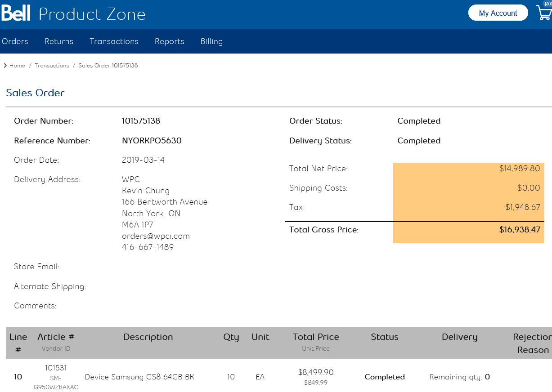The width and height of the screenshot is (552, 392).
Task: Click the Store Email label
Action: click(x=36, y=267)
